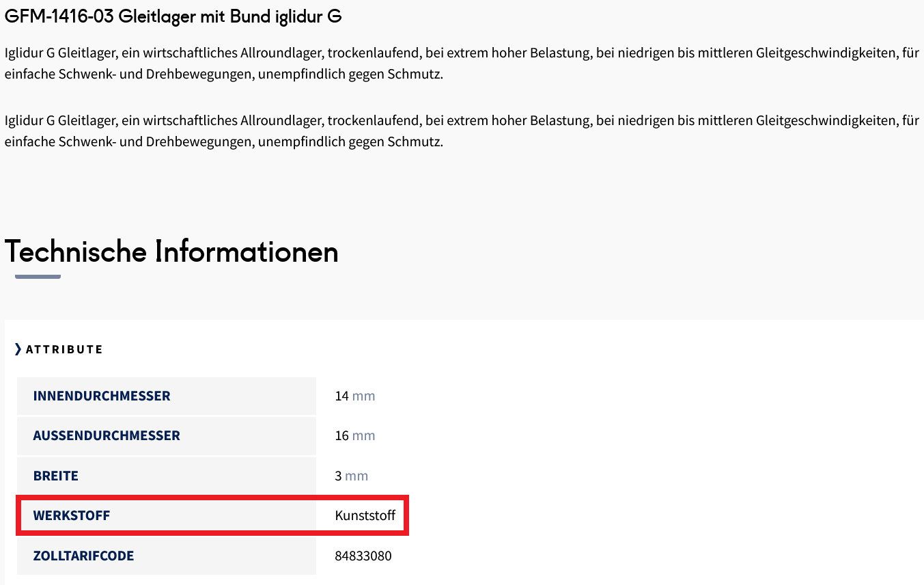Select the AUSSENDURCHMESSER attribute label

pyautogui.click(x=107, y=435)
